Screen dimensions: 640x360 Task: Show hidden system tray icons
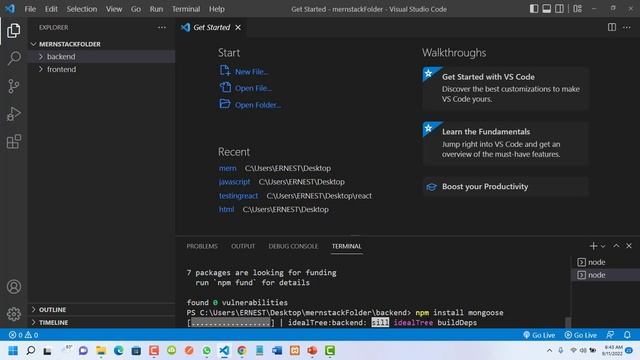tap(549, 351)
